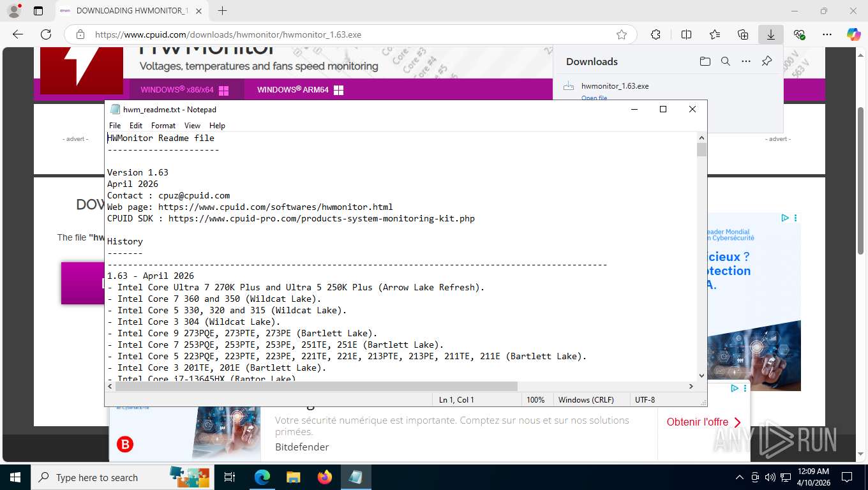Open Edge Settings and more ellipsis

point(827,34)
